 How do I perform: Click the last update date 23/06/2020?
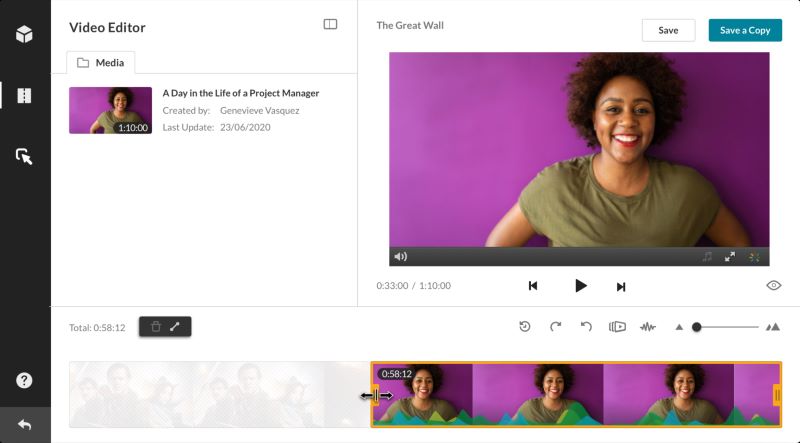coord(245,127)
